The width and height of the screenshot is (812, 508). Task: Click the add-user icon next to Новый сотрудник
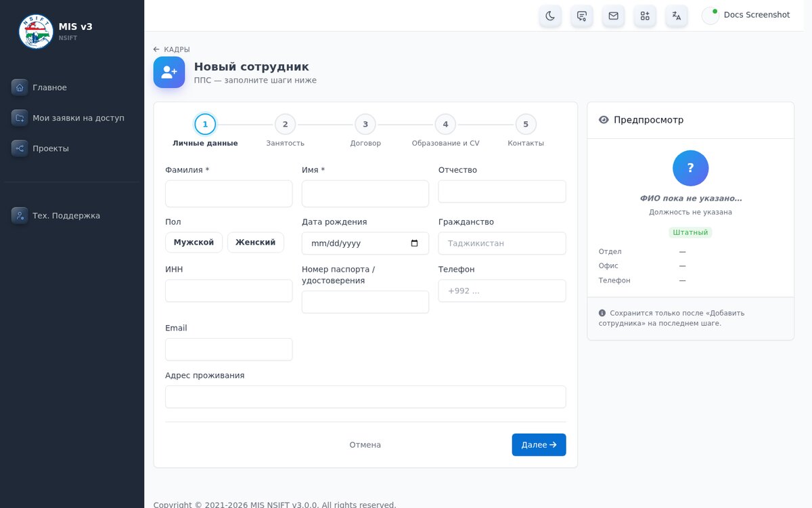click(x=169, y=72)
